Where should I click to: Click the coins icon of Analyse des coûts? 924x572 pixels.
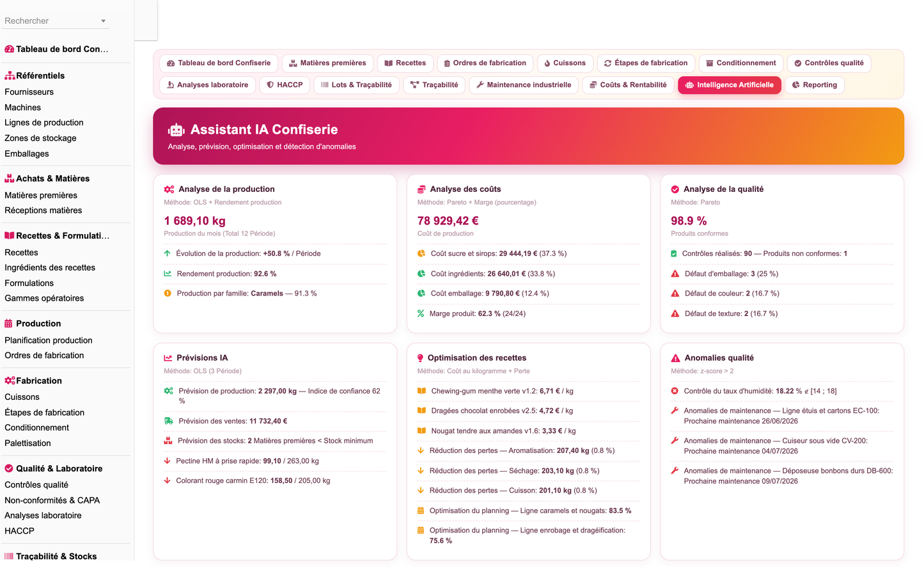coord(421,189)
